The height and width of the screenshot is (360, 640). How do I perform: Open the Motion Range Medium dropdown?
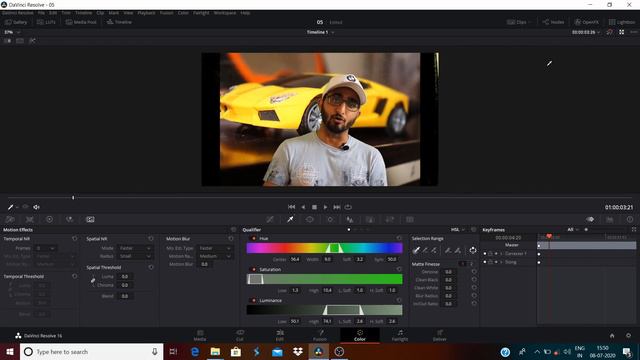215,256
